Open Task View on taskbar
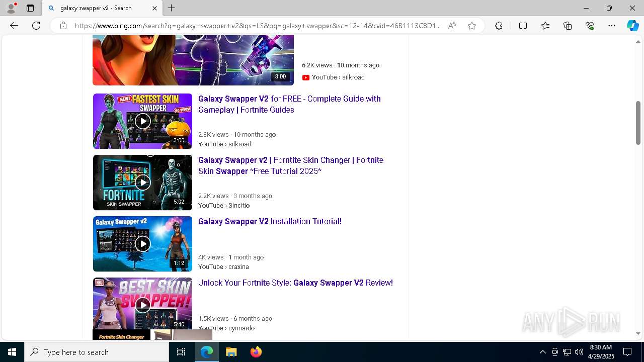Image resolution: width=644 pixels, height=362 pixels. [x=181, y=352]
